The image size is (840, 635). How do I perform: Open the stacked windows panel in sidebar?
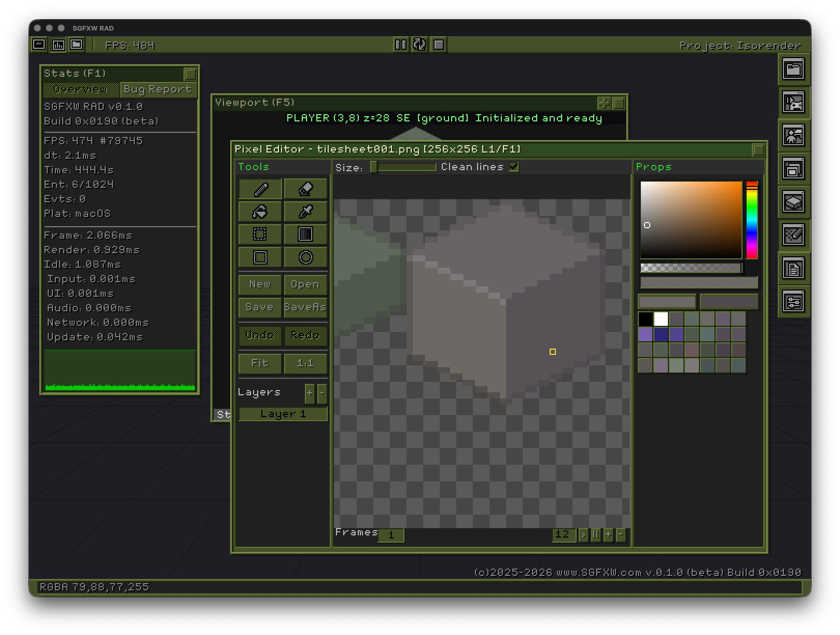[x=794, y=169]
